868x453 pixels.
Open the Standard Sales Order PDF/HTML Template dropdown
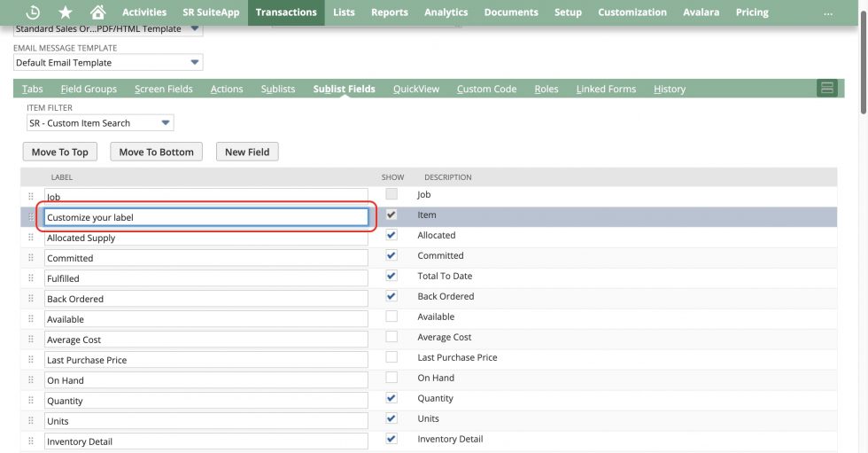[108, 28]
